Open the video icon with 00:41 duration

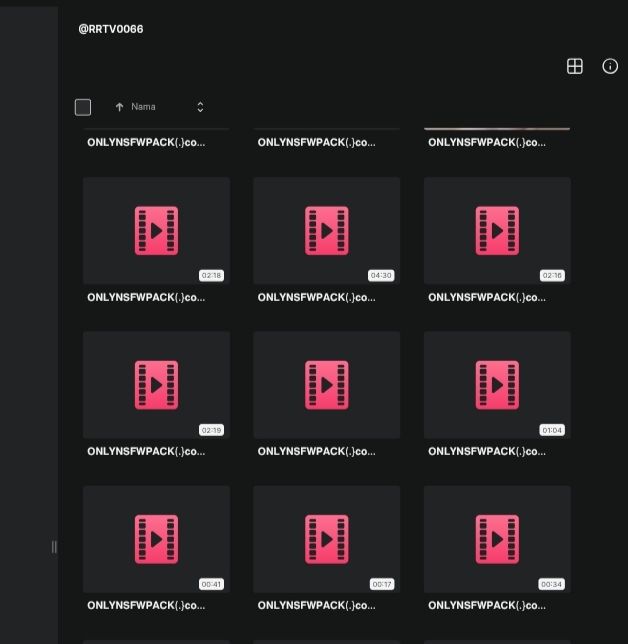click(156, 539)
